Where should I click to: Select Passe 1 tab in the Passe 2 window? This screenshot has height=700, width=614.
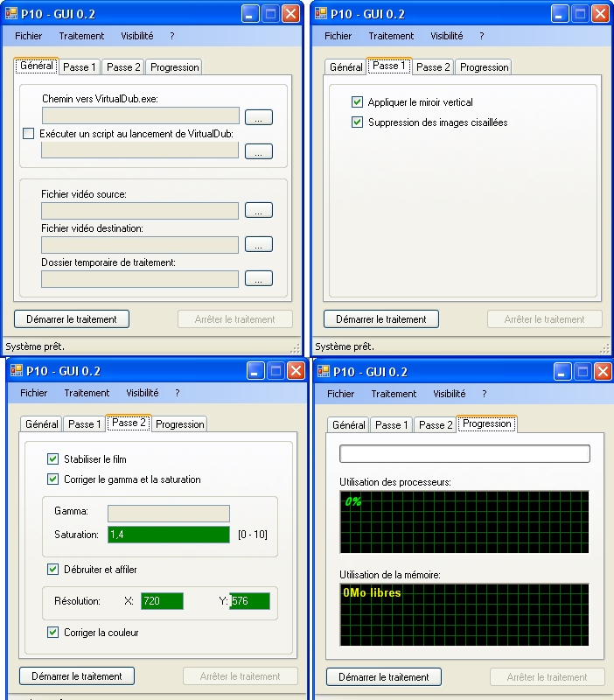tap(84, 424)
